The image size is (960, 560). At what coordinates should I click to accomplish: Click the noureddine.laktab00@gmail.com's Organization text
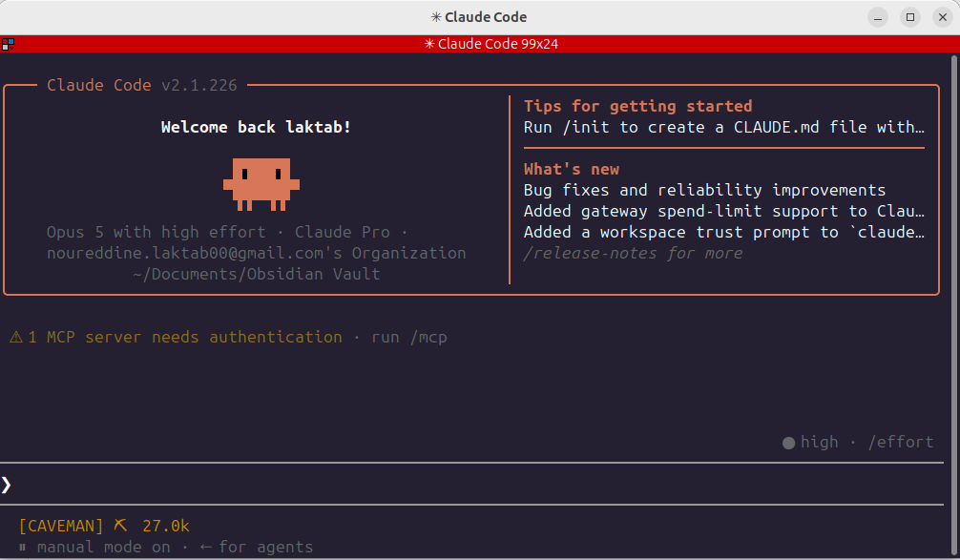257,254
